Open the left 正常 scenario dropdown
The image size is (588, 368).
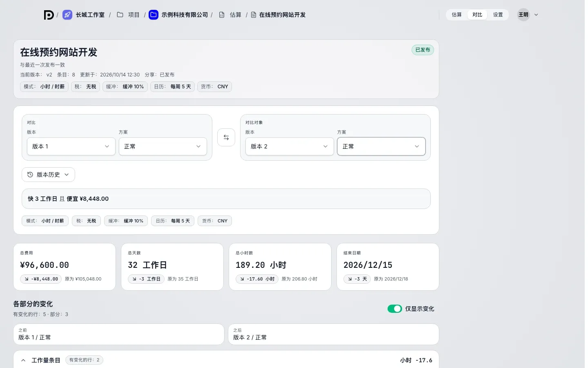click(163, 146)
